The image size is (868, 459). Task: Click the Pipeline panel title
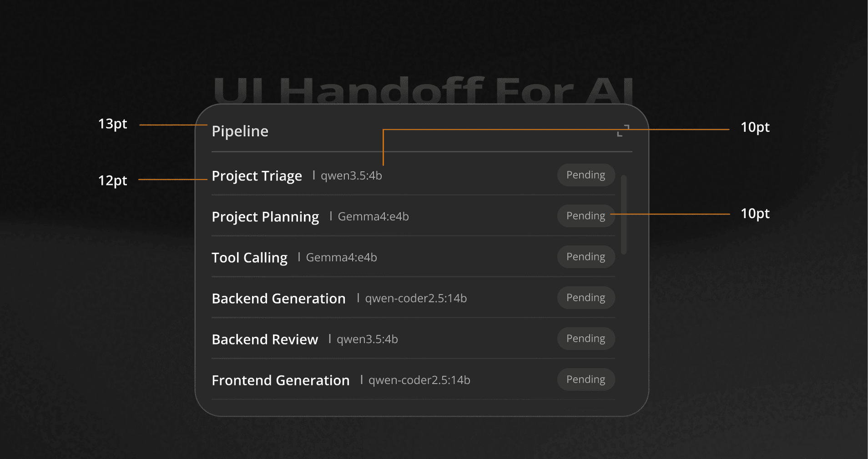[240, 131]
